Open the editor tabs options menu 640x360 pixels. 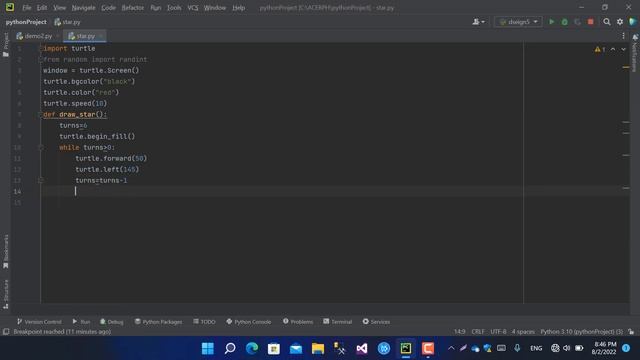623,36
